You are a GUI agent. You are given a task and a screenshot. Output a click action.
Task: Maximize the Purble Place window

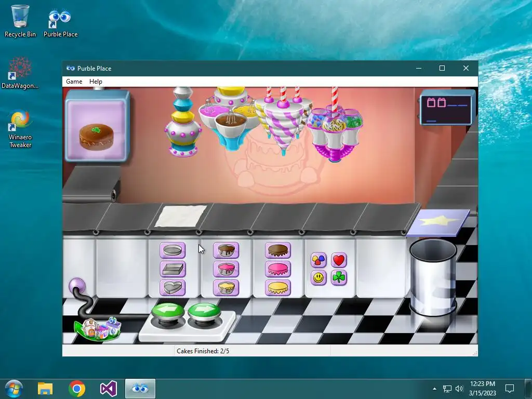pos(442,68)
